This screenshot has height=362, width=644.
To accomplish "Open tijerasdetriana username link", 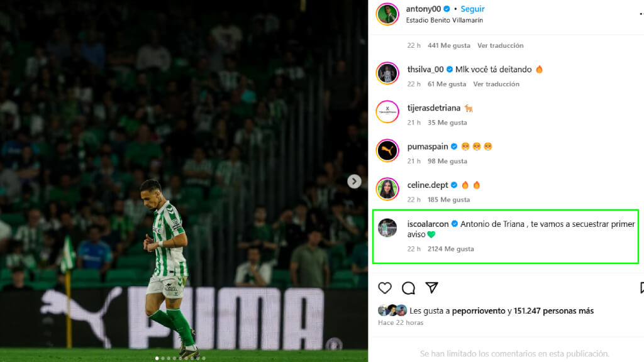I will click(434, 108).
